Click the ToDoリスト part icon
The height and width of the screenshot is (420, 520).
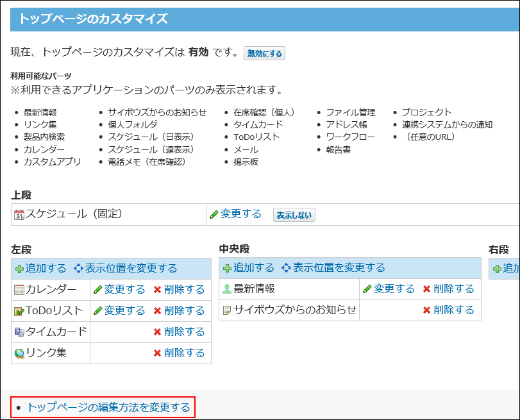19,311
